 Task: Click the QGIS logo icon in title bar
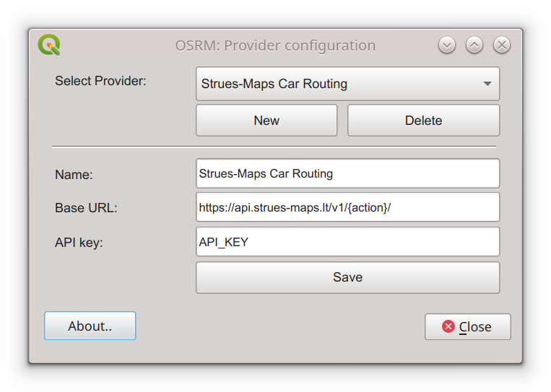click(x=49, y=45)
